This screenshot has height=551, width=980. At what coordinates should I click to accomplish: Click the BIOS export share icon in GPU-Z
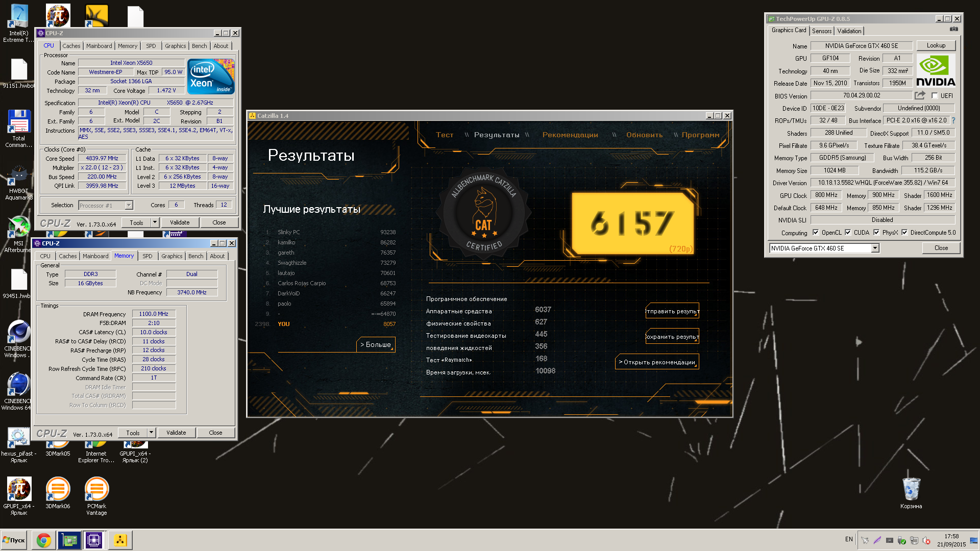point(920,95)
